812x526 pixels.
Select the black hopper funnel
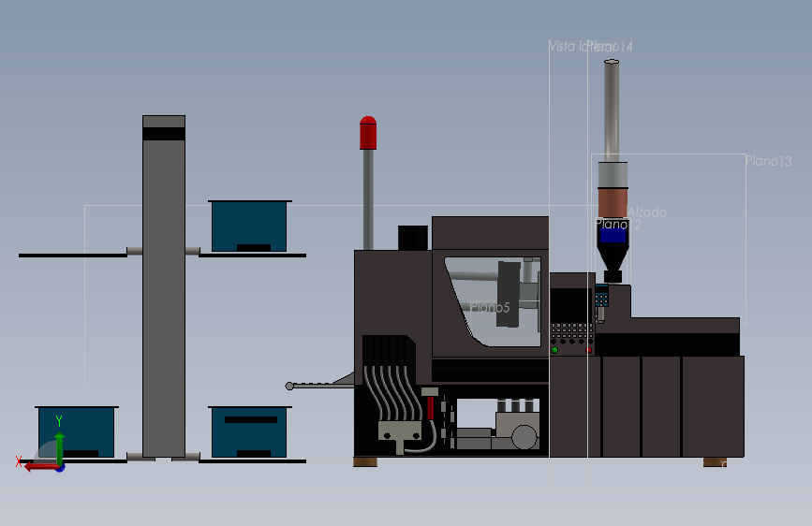(x=613, y=251)
